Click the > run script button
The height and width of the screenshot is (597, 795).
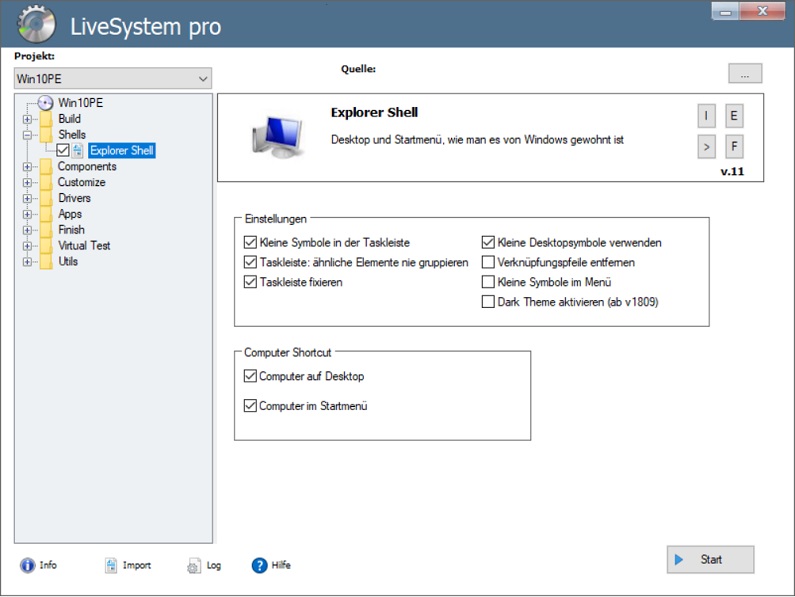coord(706,147)
